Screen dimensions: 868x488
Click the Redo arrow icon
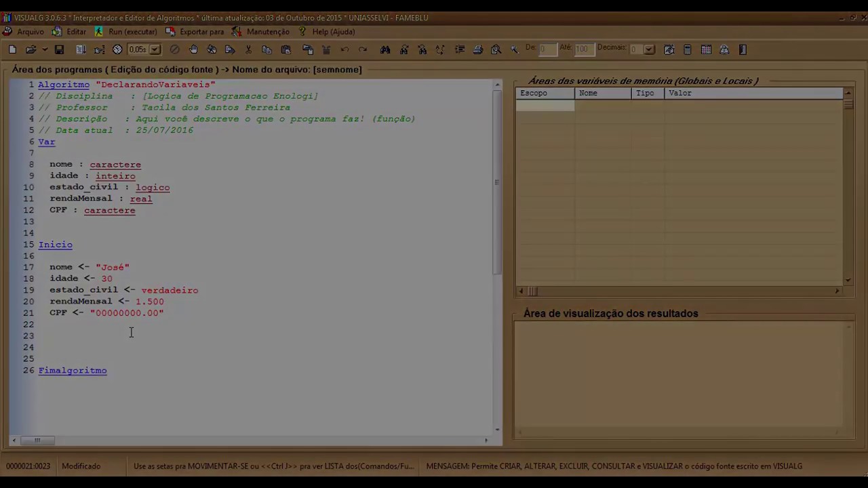tap(363, 49)
